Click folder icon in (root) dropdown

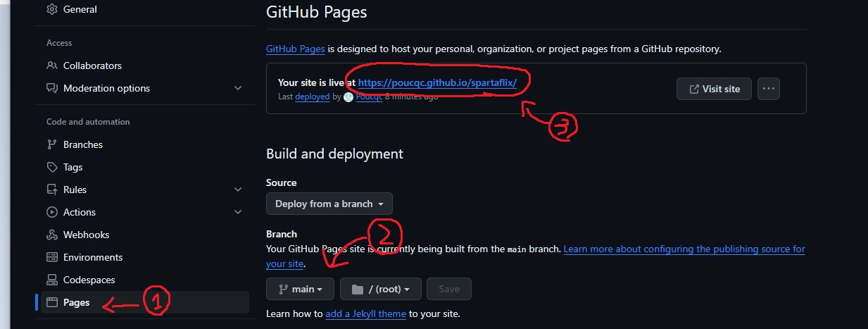357,289
